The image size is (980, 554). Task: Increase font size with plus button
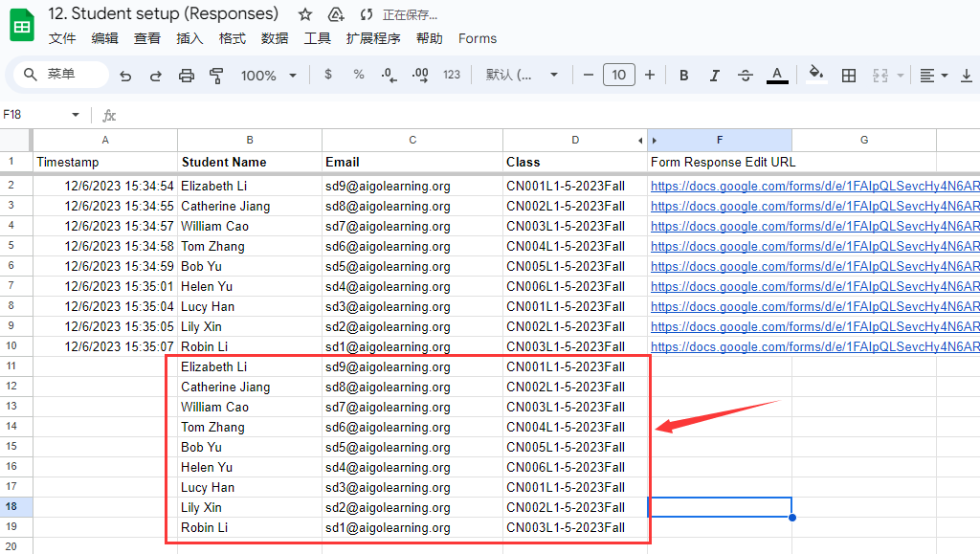pyautogui.click(x=650, y=75)
